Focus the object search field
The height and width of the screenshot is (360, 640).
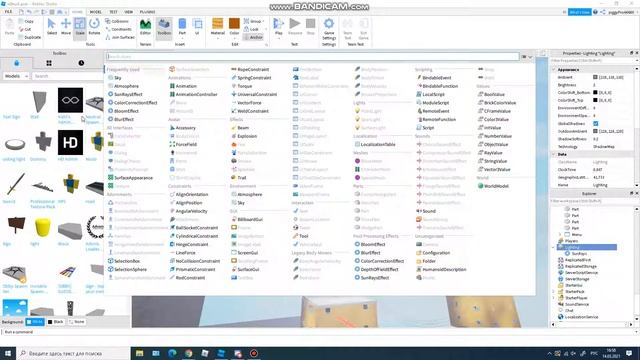312,57
